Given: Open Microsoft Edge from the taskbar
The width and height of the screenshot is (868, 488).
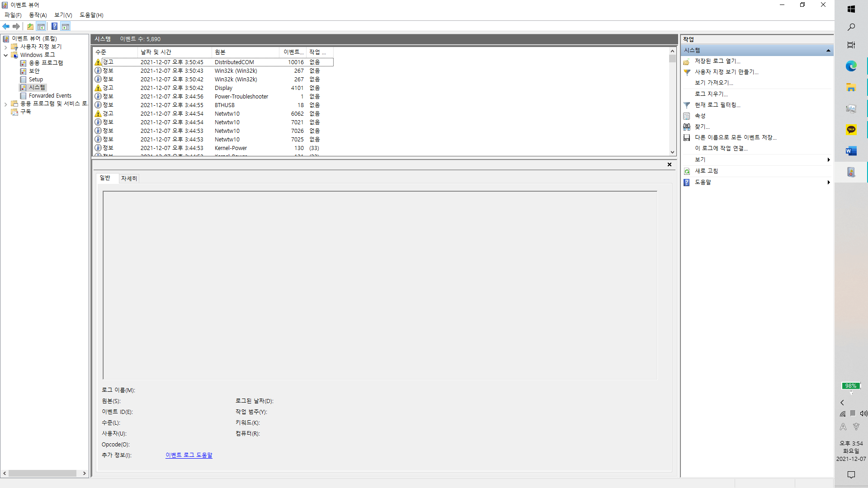Looking at the screenshot, I should click(851, 66).
